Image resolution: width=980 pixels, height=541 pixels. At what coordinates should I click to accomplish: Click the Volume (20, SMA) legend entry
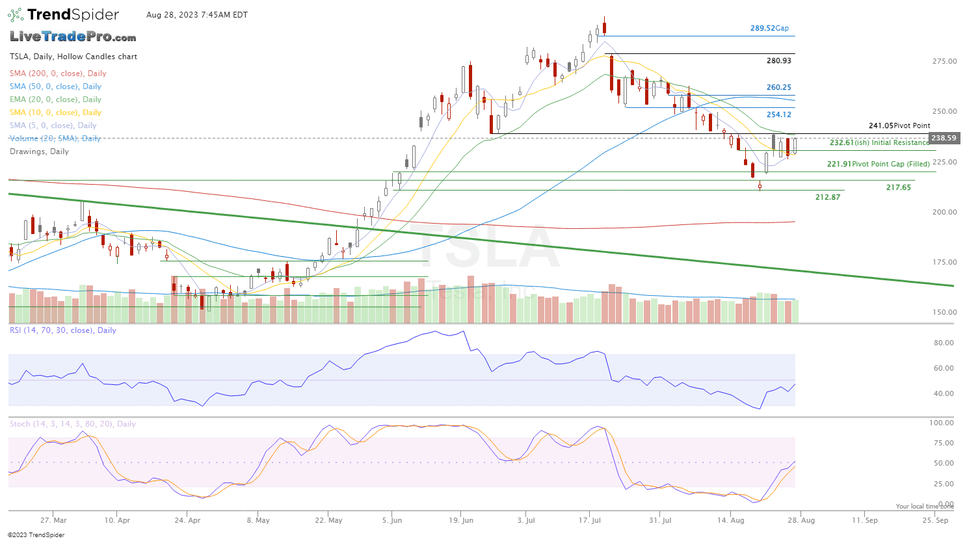pyautogui.click(x=55, y=139)
